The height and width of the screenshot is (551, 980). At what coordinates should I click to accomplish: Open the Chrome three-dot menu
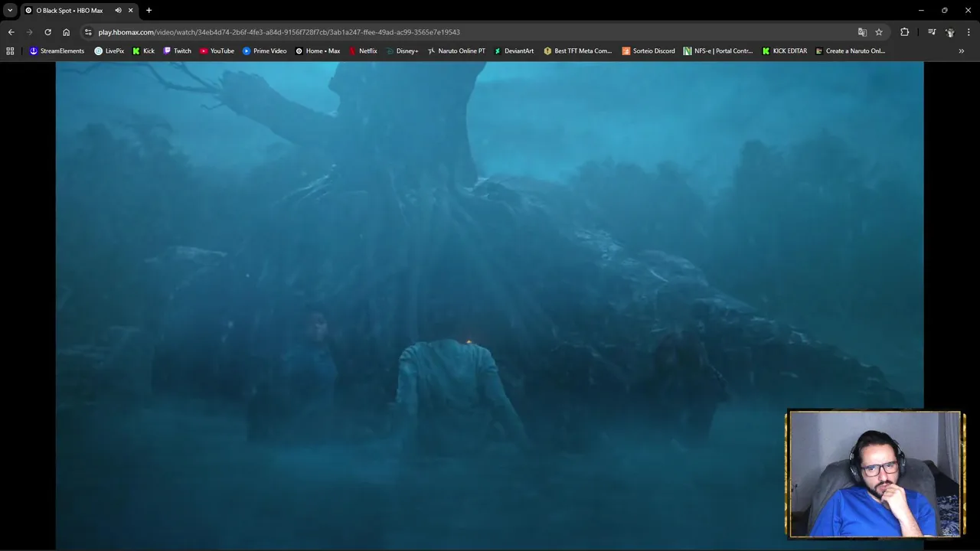point(969,32)
